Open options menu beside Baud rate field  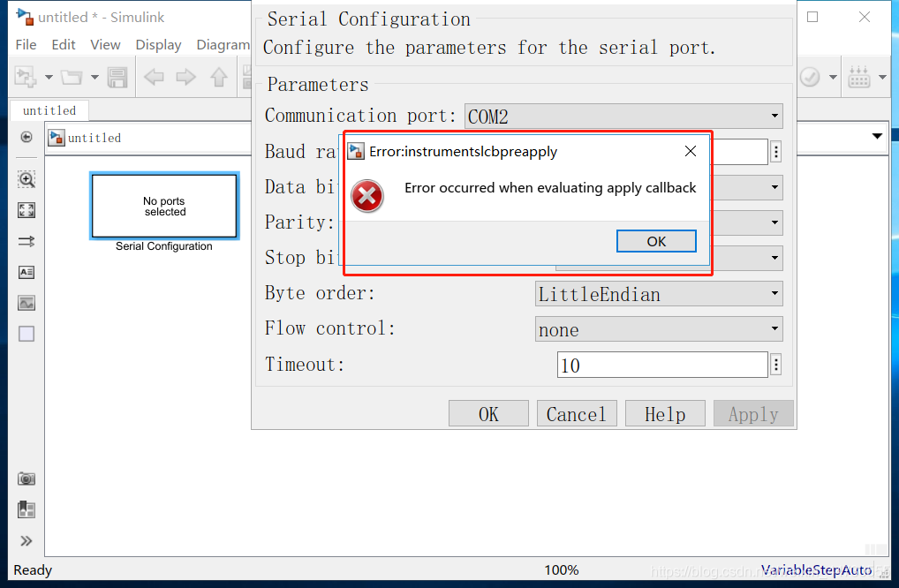(x=775, y=152)
